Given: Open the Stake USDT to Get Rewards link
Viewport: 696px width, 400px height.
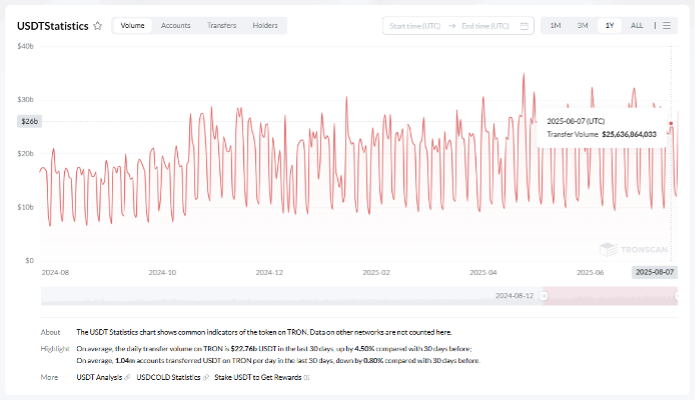Looking at the screenshot, I should pos(257,377).
